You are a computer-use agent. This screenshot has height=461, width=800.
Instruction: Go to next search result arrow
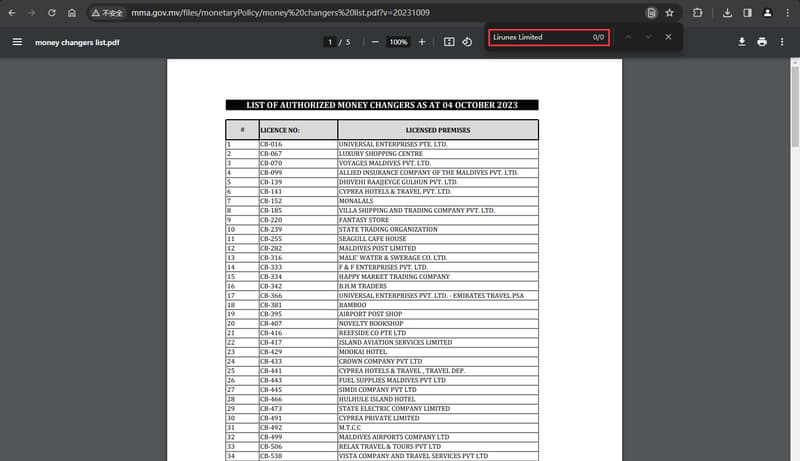[648, 37]
